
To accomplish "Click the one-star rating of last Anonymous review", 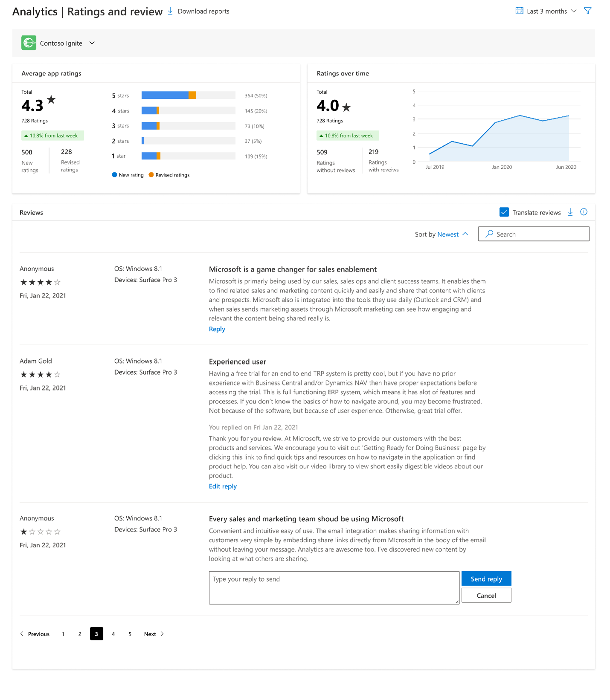I will coord(41,532).
